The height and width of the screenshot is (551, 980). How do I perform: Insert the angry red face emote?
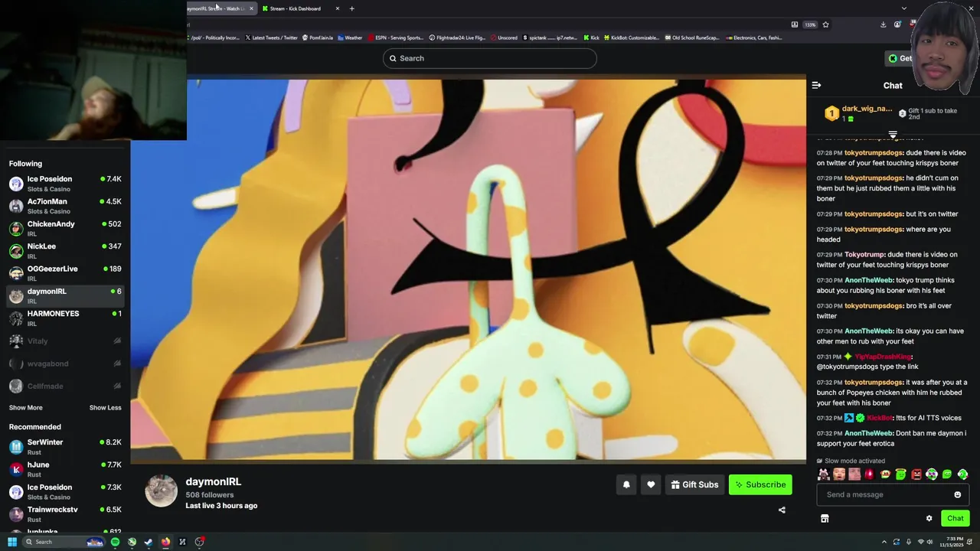point(916,474)
